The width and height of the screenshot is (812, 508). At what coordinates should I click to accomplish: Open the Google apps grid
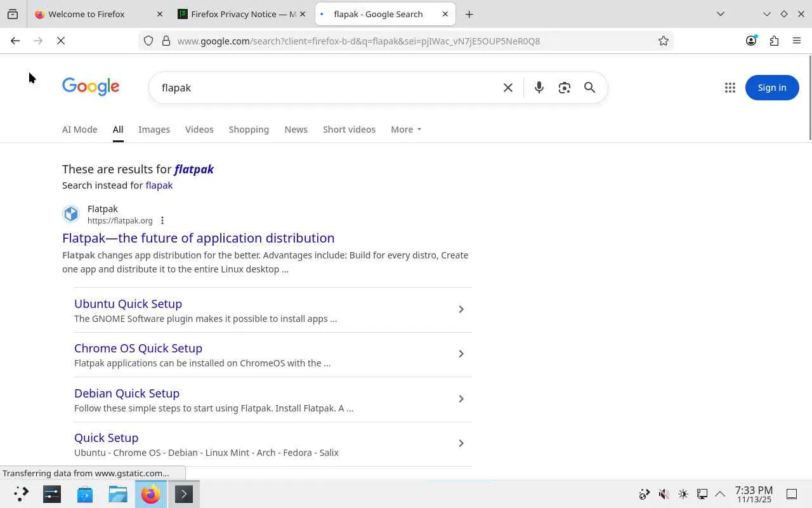pyautogui.click(x=730, y=88)
